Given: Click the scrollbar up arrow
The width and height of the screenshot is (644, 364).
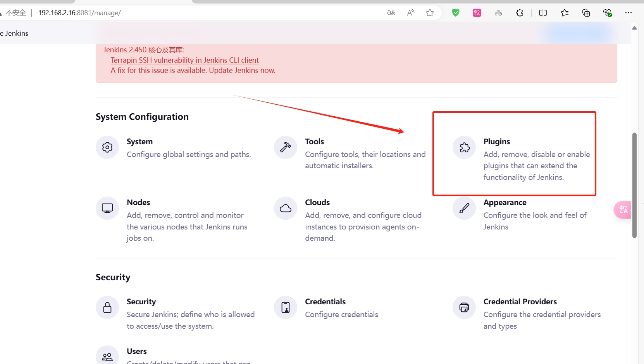Looking at the screenshot, I should click(634, 28).
